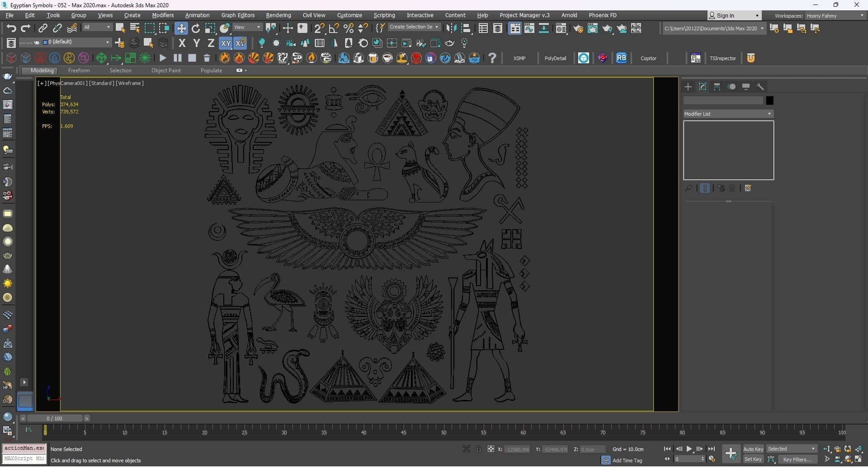This screenshot has width=868, height=470.
Task: Toggle the Selection Lock padlock
Action: (478, 449)
